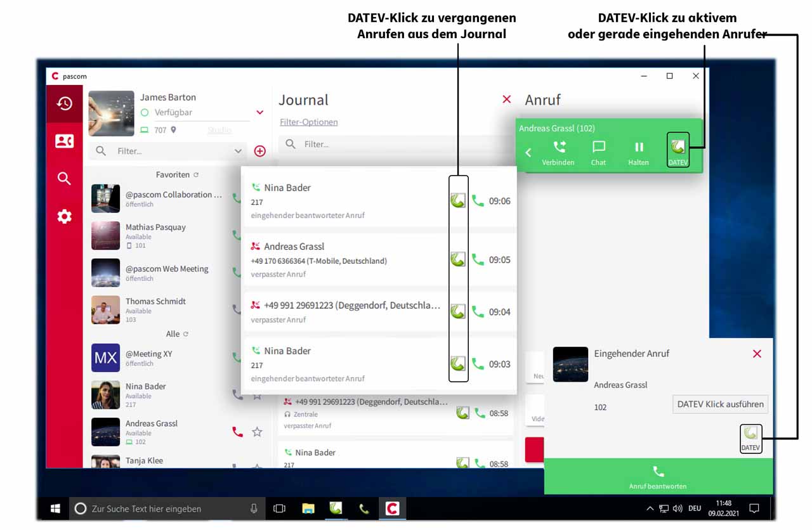Open File Explorer from the taskbar
Screen dimensions: 812x530
tap(308, 508)
